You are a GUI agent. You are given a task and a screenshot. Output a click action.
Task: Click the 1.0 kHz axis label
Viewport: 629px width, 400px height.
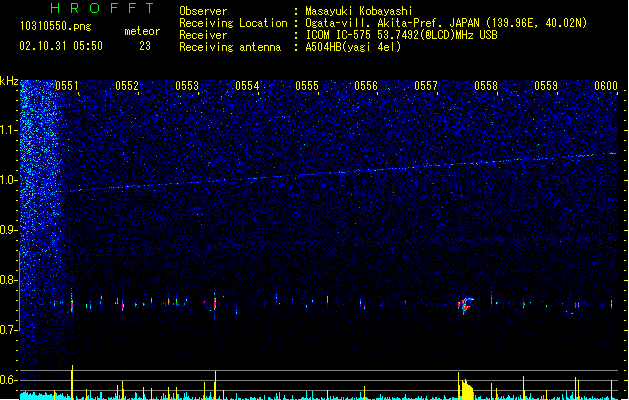pos(8,180)
